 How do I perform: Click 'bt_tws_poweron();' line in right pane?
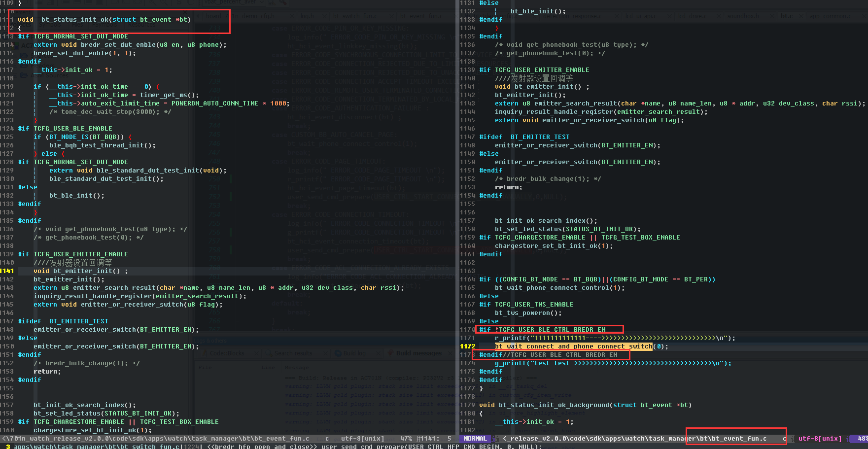coord(528,312)
